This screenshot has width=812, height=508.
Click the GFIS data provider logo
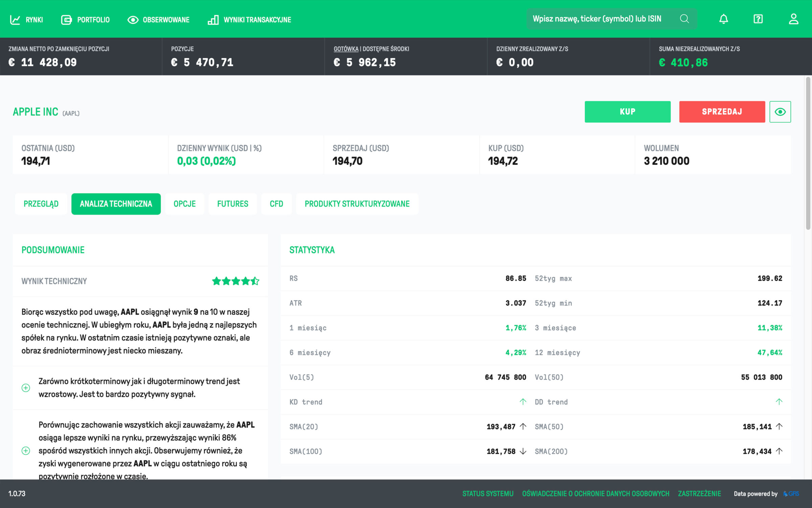pyautogui.click(x=791, y=493)
